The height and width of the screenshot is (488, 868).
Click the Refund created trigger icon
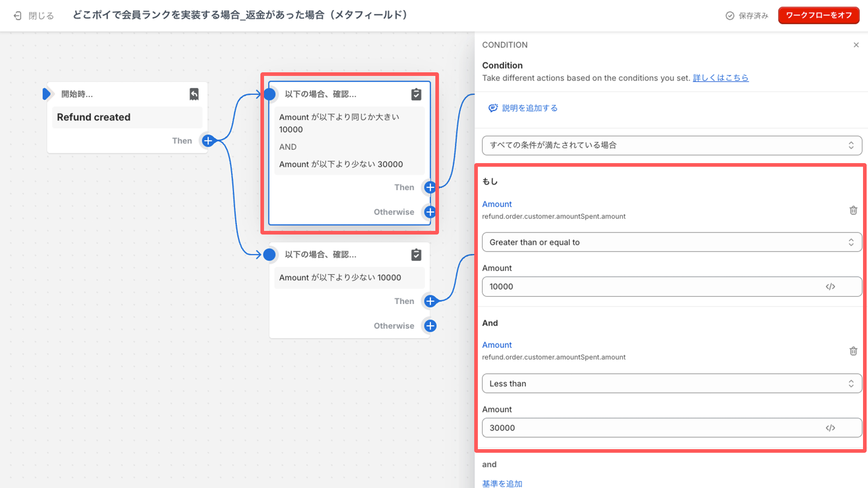pyautogui.click(x=194, y=94)
